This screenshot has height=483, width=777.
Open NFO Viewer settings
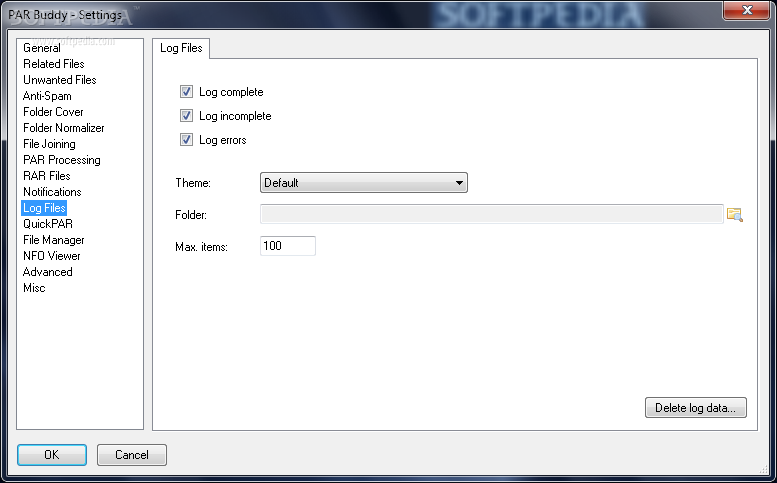[x=52, y=256]
